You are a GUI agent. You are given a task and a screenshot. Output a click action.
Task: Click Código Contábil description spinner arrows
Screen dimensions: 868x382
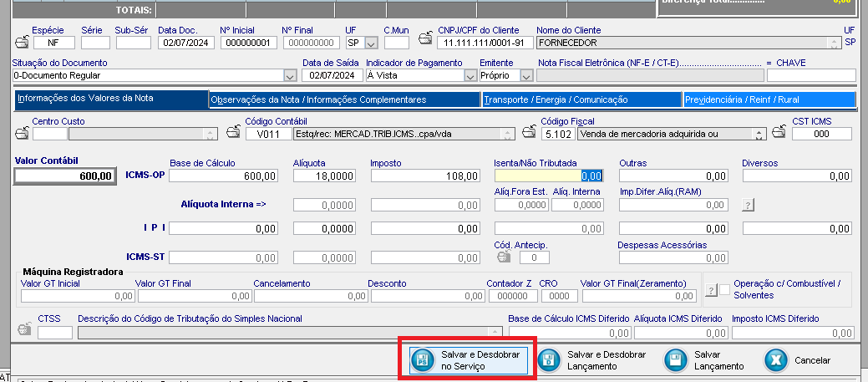click(x=508, y=134)
